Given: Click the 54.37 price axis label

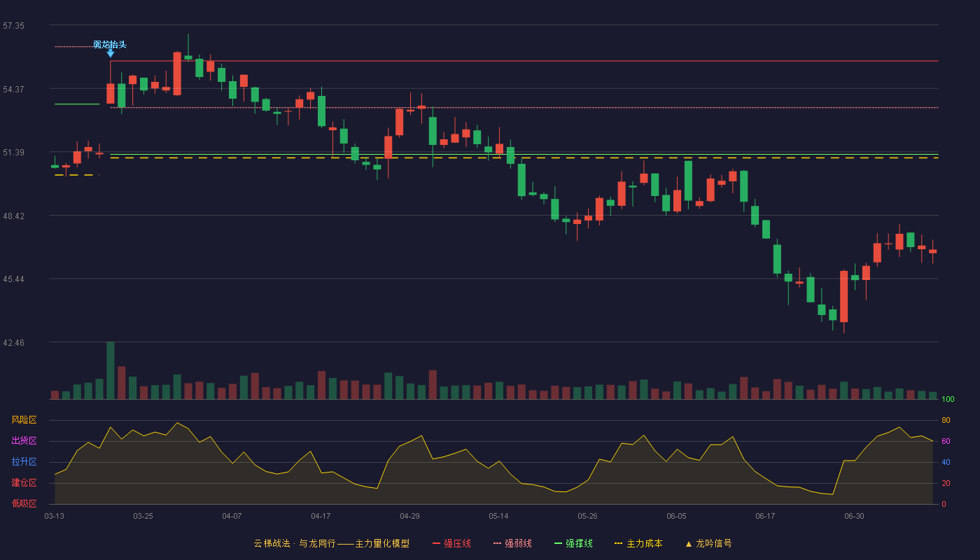Looking at the screenshot, I should point(13,89).
